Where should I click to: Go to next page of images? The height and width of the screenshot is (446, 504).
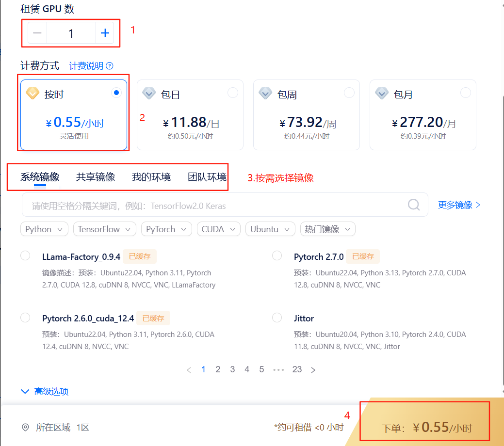pos(313,370)
